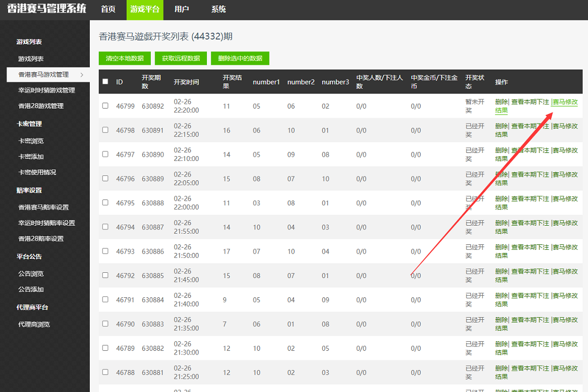Viewport: 588px width, 392px height.
Task: Open 卡密添加 in the sidebar
Action: pyautogui.click(x=31, y=157)
